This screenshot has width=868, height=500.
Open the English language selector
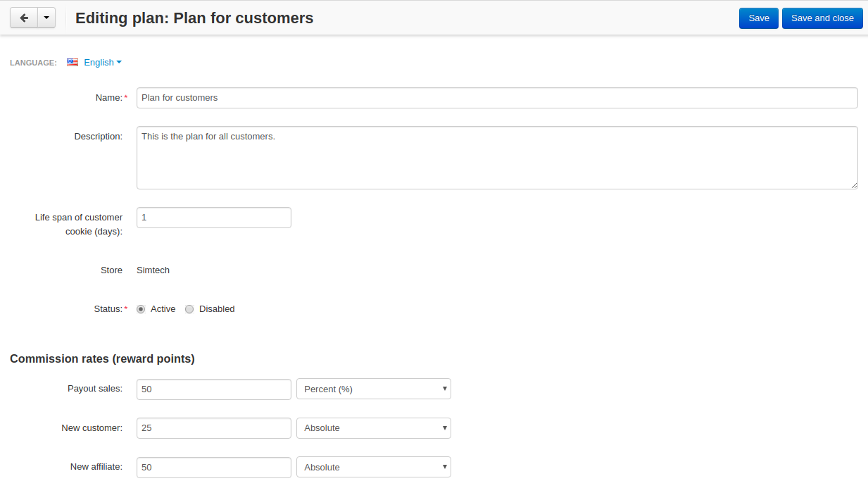[103, 62]
